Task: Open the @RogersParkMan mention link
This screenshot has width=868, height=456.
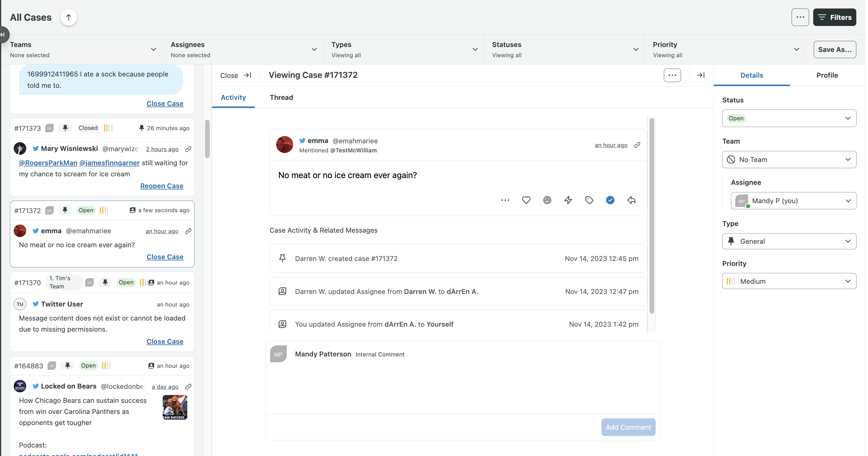Action: point(48,163)
